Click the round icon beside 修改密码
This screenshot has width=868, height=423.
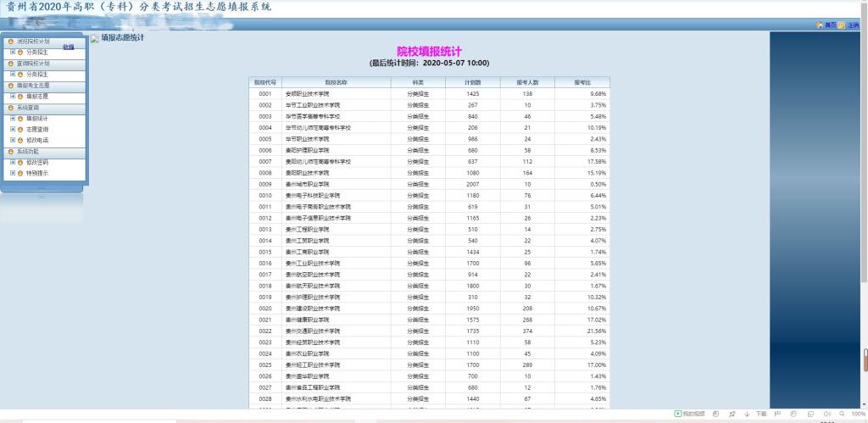click(x=20, y=162)
